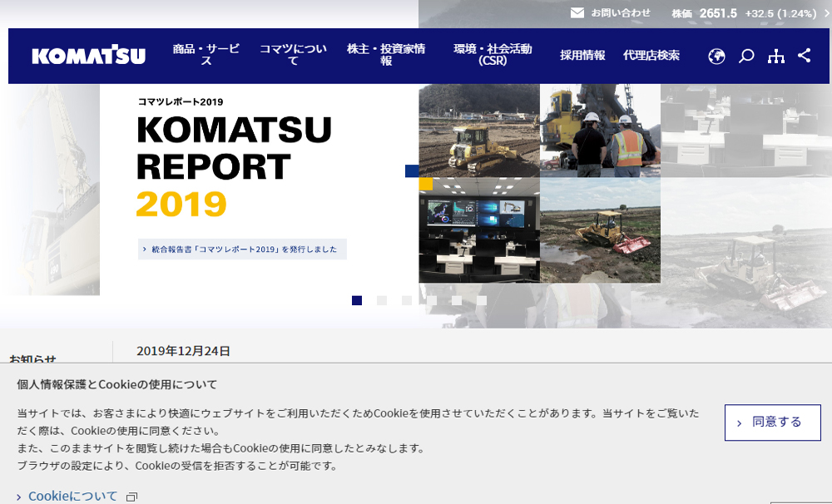The image size is (832, 504).
Task: Expand the 株主・投資家情報 menu
Action: (385, 55)
